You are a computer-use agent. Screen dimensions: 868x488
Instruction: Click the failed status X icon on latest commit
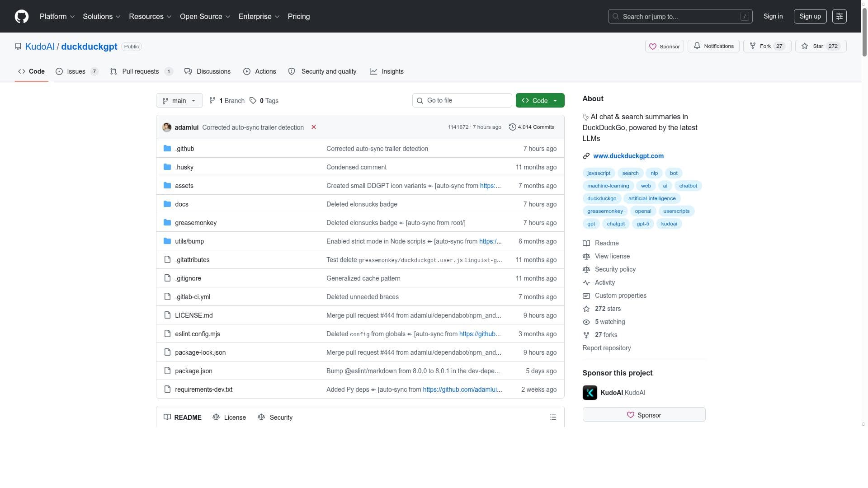point(314,127)
